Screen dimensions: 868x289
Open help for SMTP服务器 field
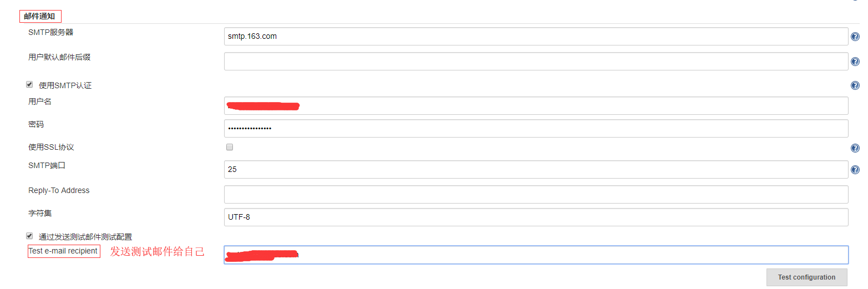pos(855,37)
